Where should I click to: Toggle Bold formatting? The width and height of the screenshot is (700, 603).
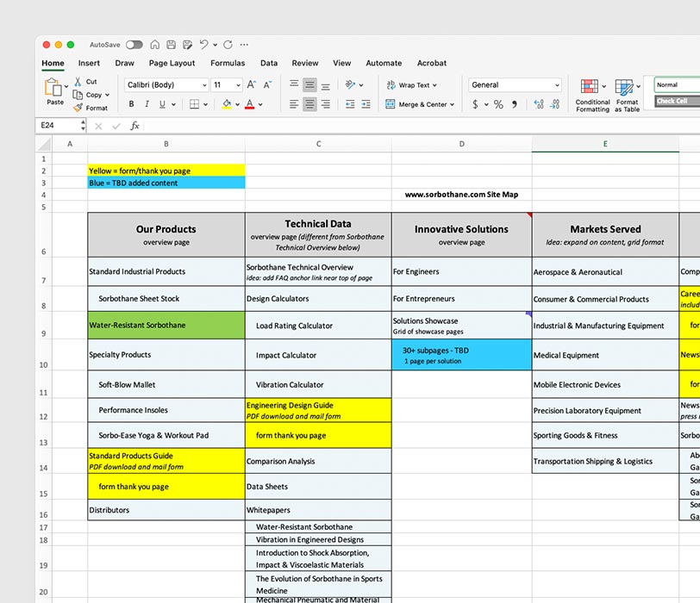pos(131,104)
